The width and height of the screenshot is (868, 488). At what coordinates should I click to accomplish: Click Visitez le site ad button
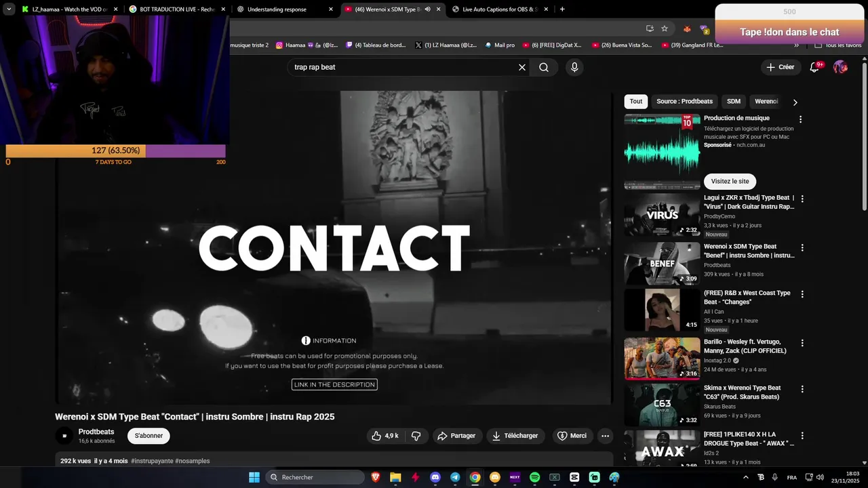pos(730,182)
